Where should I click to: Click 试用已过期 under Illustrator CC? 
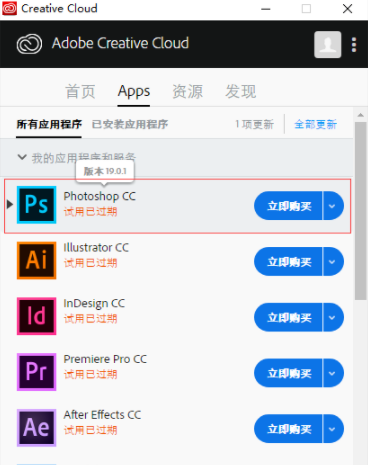click(90, 263)
